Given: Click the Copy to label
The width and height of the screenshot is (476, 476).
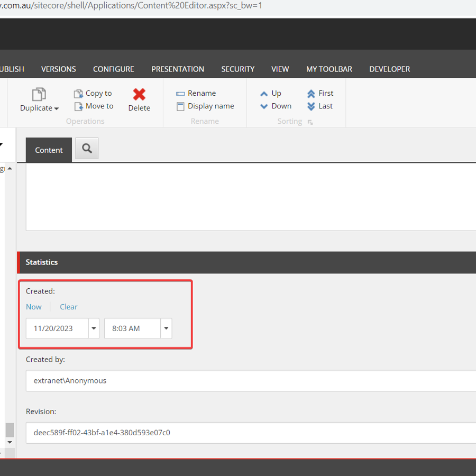Looking at the screenshot, I should coord(99,93).
